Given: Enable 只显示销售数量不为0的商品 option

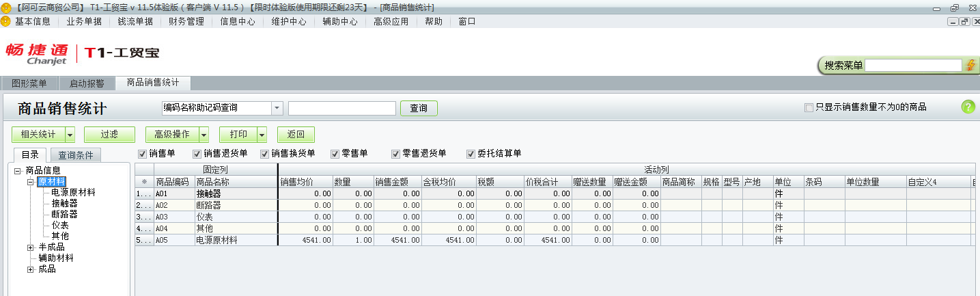Looking at the screenshot, I should [x=809, y=107].
